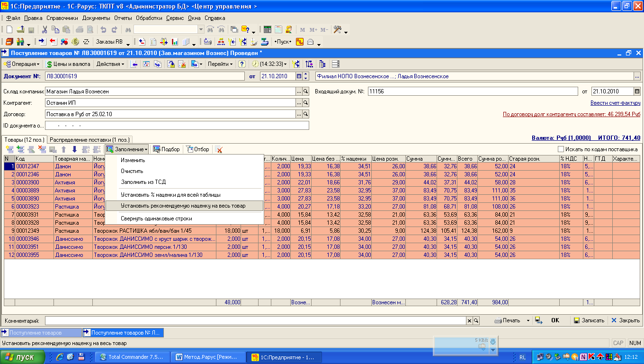The height and width of the screenshot is (364, 644).
Task: Click the red ARM icon
Action: pos(300,42)
